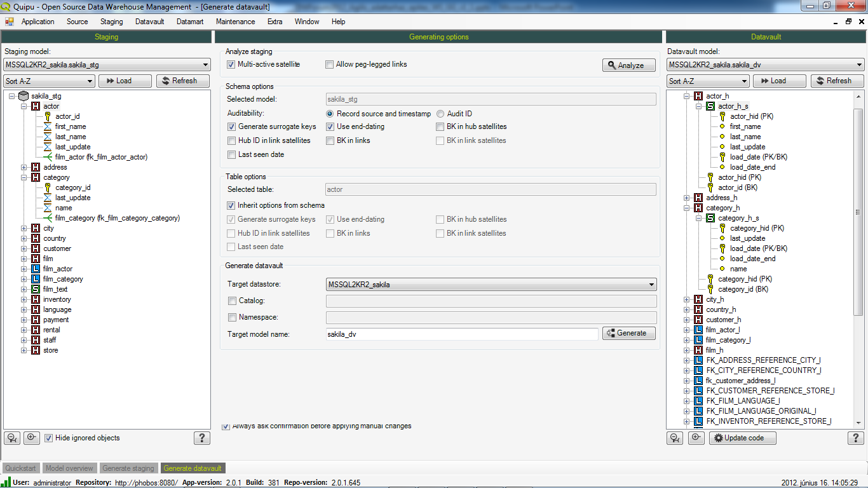This screenshot has width=868, height=488.
Task: Expand the film_h datavault node
Action: (686, 350)
